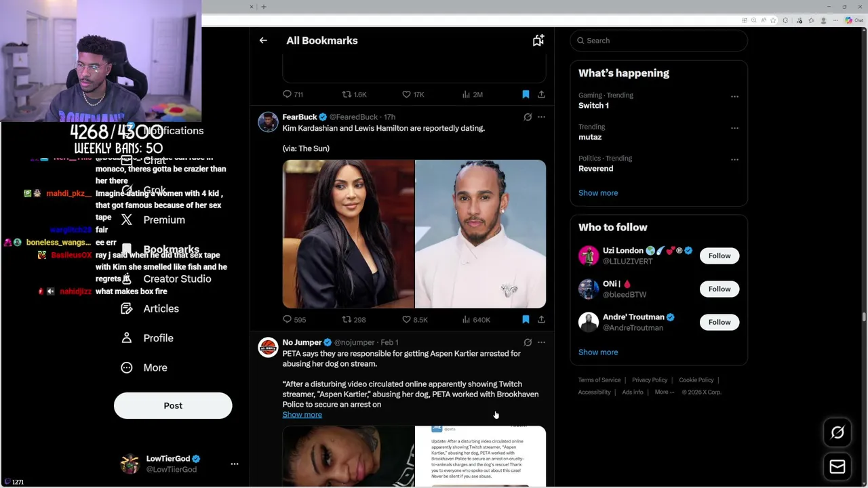Screen dimensions: 868x488
Task: Reply to FearBuck post with 595 comments
Action: (x=294, y=319)
